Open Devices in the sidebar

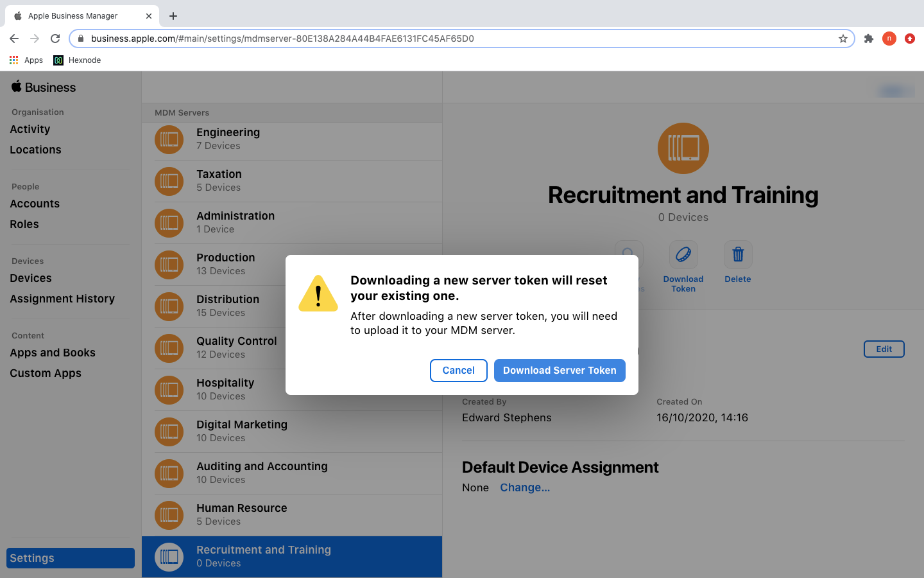[x=31, y=278]
